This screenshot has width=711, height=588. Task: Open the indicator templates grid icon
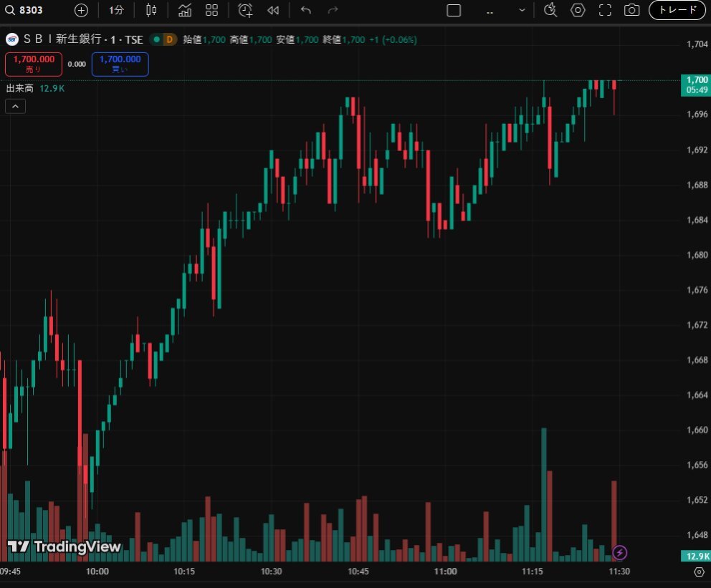[x=211, y=10]
